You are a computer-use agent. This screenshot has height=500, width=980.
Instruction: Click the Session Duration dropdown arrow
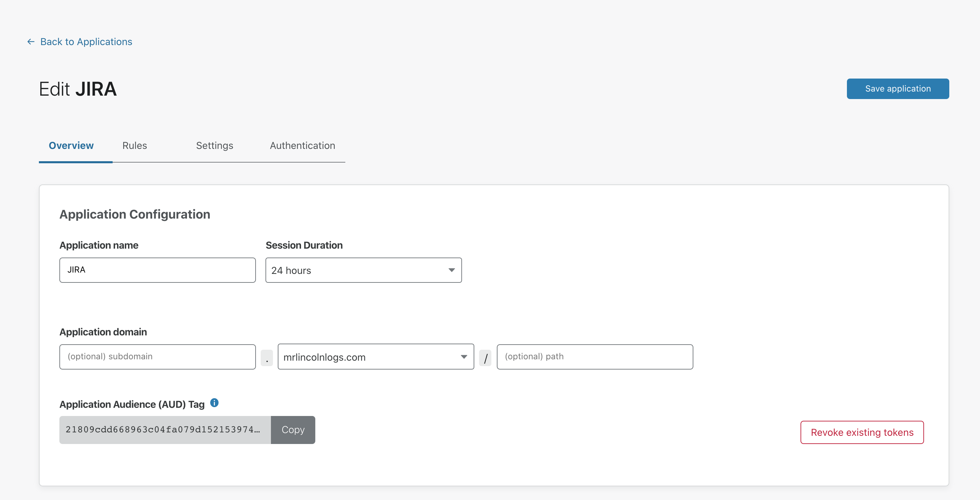(451, 270)
